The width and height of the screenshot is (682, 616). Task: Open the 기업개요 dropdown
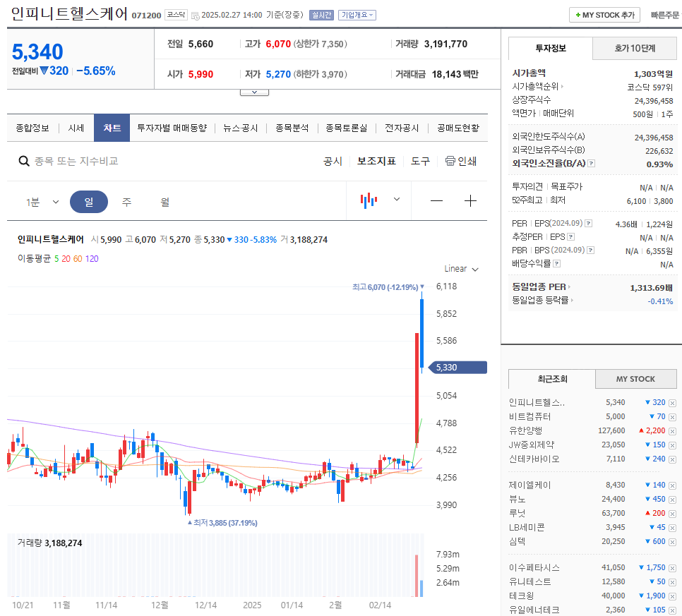357,14
